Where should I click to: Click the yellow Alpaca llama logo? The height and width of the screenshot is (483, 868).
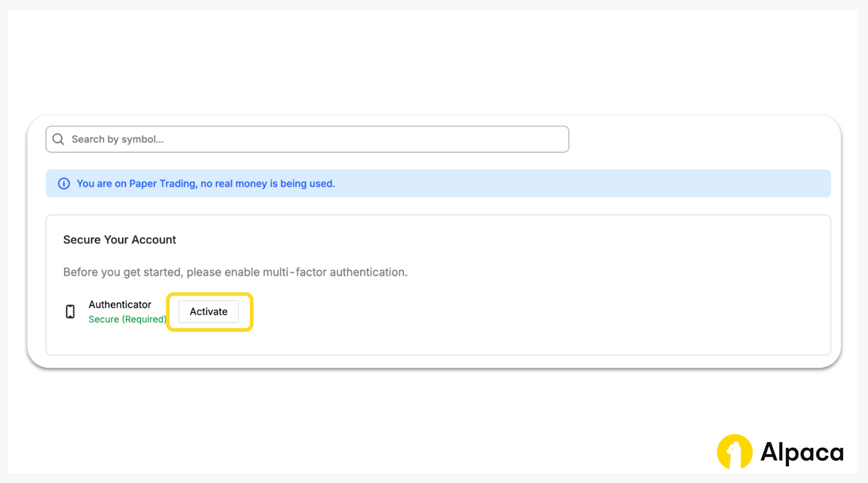(735, 452)
